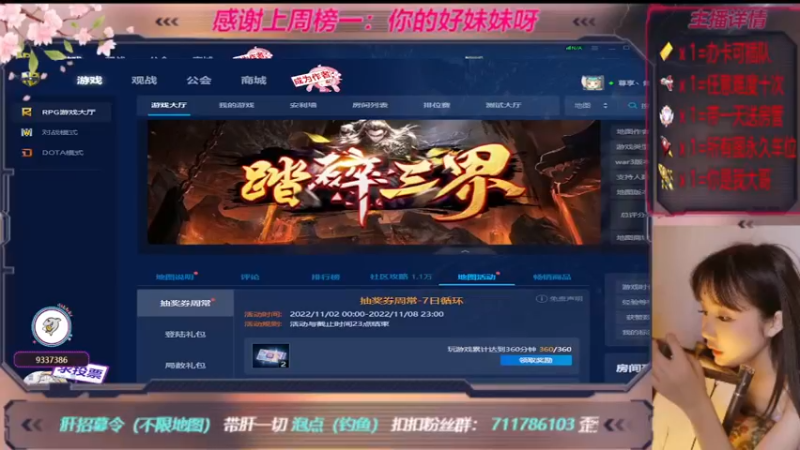Click the 360/360 progress text

click(555, 349)
